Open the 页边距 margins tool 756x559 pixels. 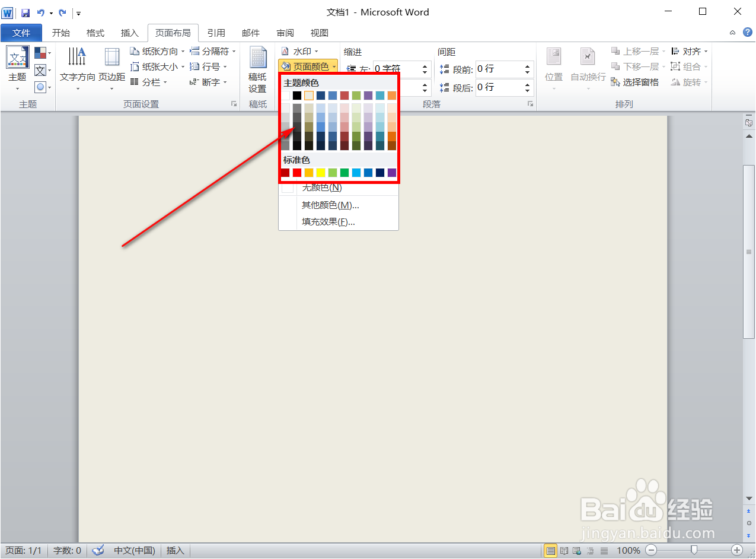[112, 66]
